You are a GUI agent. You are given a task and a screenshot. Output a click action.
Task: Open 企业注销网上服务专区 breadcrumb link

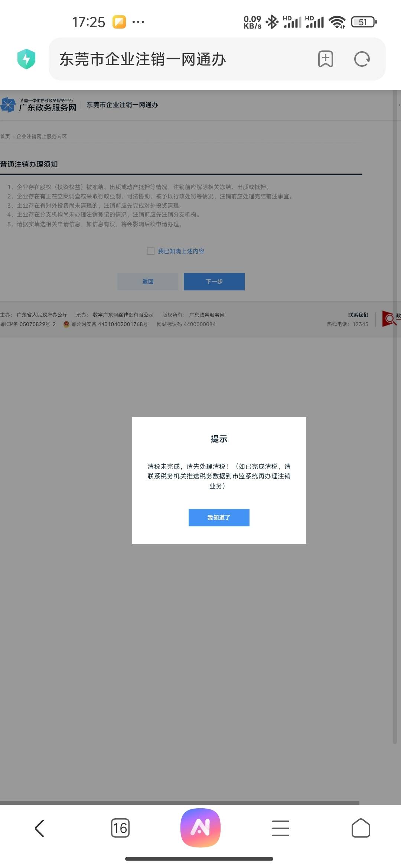point(42,137)
